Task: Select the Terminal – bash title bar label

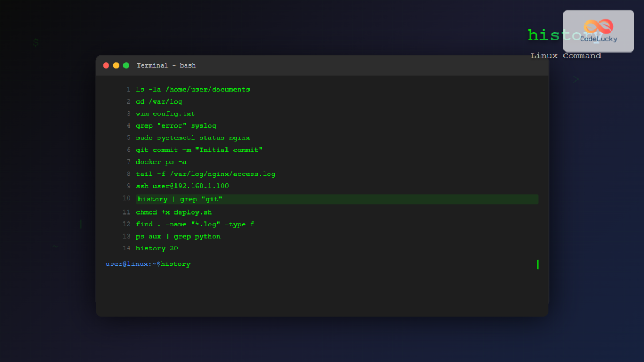Action: coord(167,65)
